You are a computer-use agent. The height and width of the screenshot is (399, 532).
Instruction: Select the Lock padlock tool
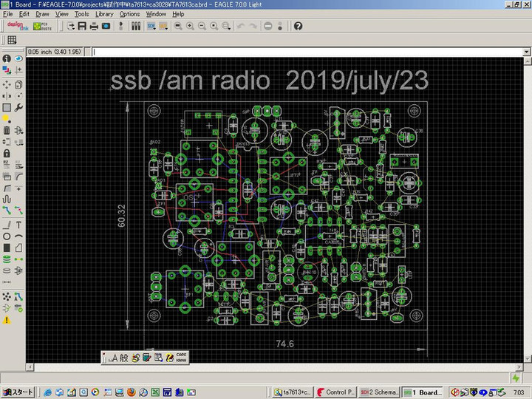(7, 153)
